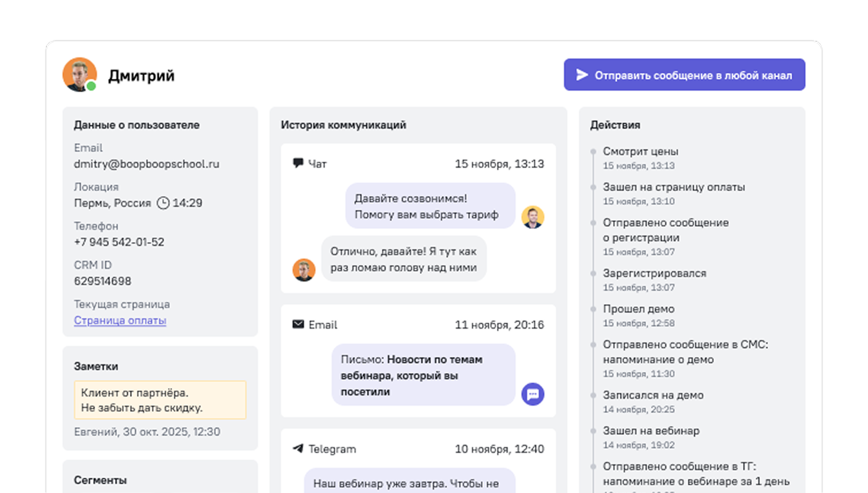
Task: Click the operator avatar beside 'Давайте созвонимся!'
Action: (x=533, y=217)
